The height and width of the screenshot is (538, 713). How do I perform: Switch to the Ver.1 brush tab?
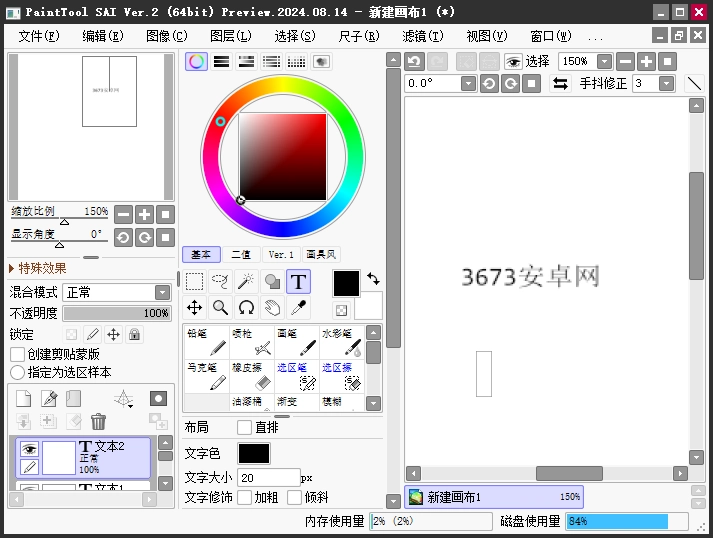pos(281,255)
